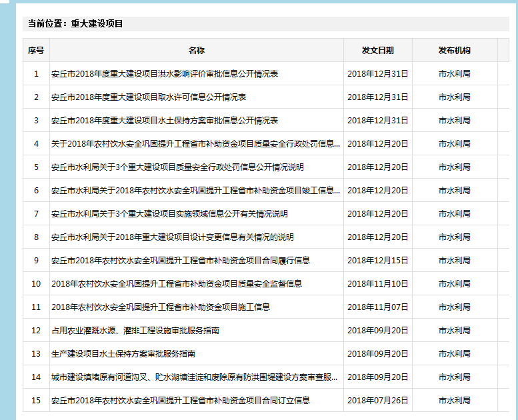Select date 2018年11月10日 in row 10
Screen dimensions: 518x420
(x=378, y=284)
